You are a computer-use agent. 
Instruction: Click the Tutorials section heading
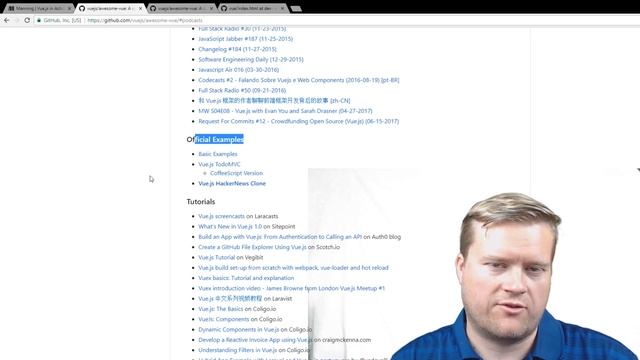[200, 202]
